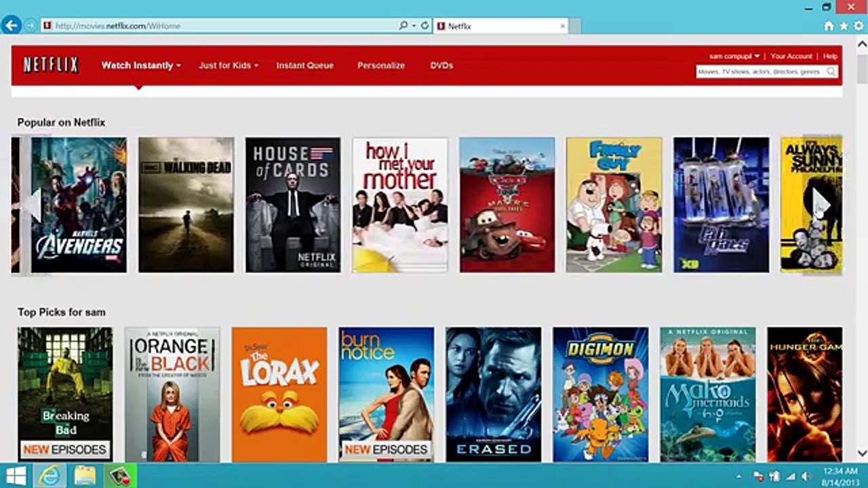Refresh the page with the reload icon
Viewport: 868px width, 488px height.
tap(425, 26)
